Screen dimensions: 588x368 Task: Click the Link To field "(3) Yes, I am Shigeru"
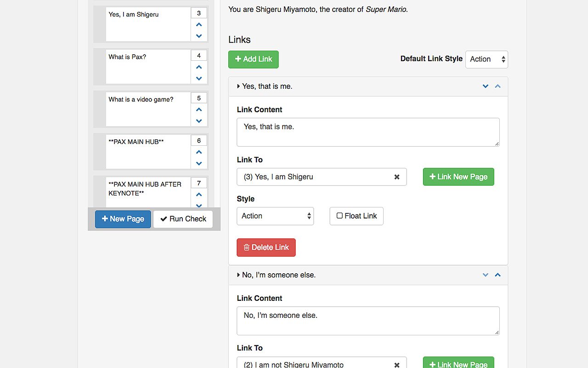coord(322,177)
